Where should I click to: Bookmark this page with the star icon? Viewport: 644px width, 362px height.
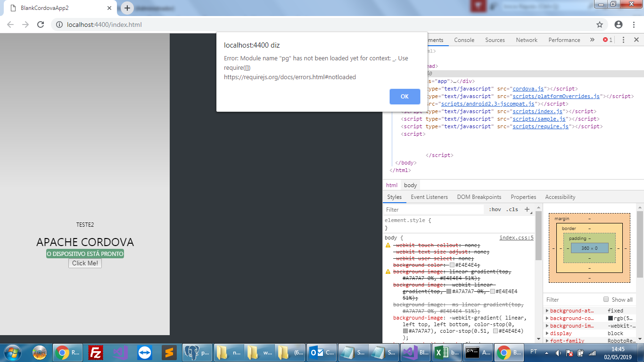click(x=600, y=25)
